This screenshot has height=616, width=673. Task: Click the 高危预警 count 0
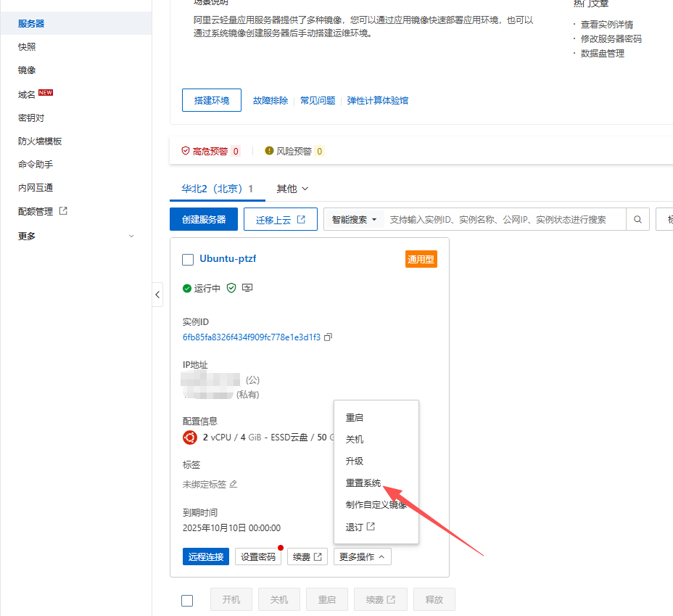click(x=236, y=151)
